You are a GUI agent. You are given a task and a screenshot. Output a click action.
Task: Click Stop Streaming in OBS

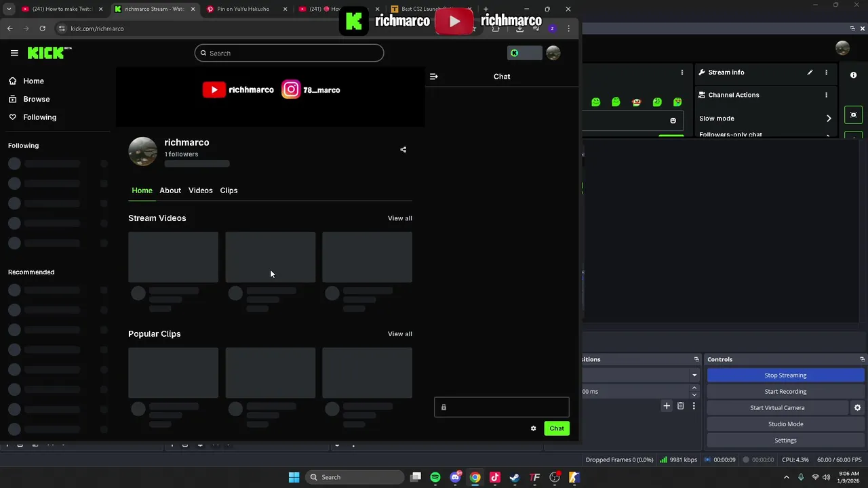pos(785,375)
